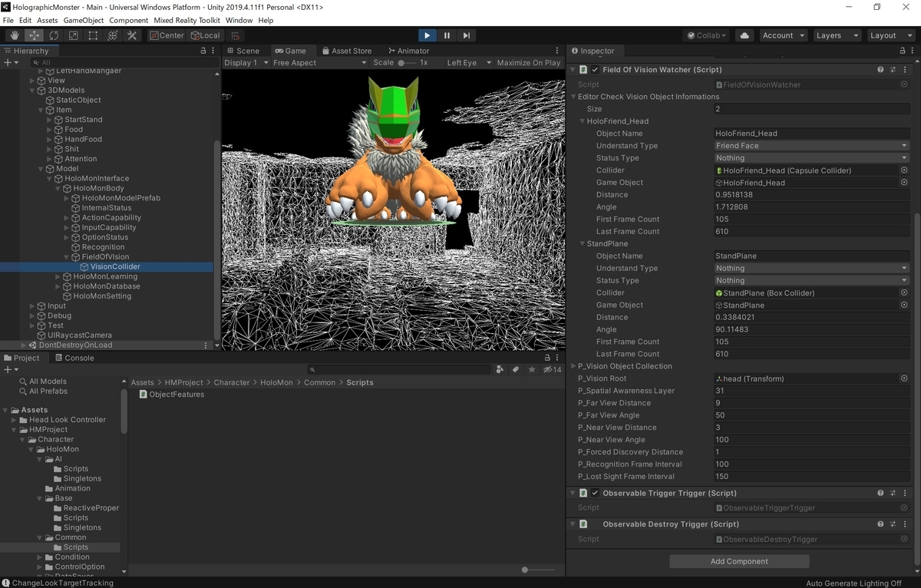The image size is (921, 588).
Task: Select the Move tool
Action: [35, 35]
